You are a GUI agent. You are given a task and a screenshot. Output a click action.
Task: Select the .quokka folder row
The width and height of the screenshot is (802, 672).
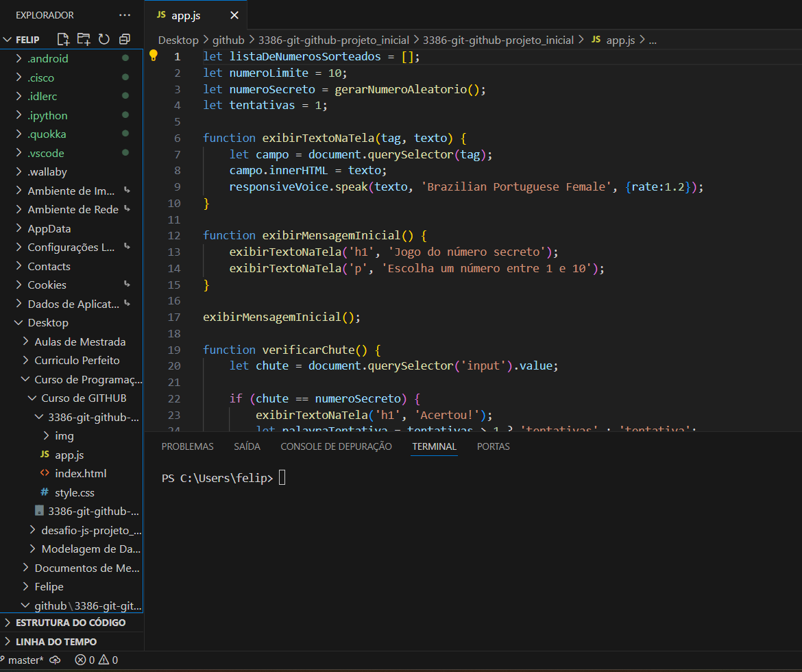[x=71, y=134]
